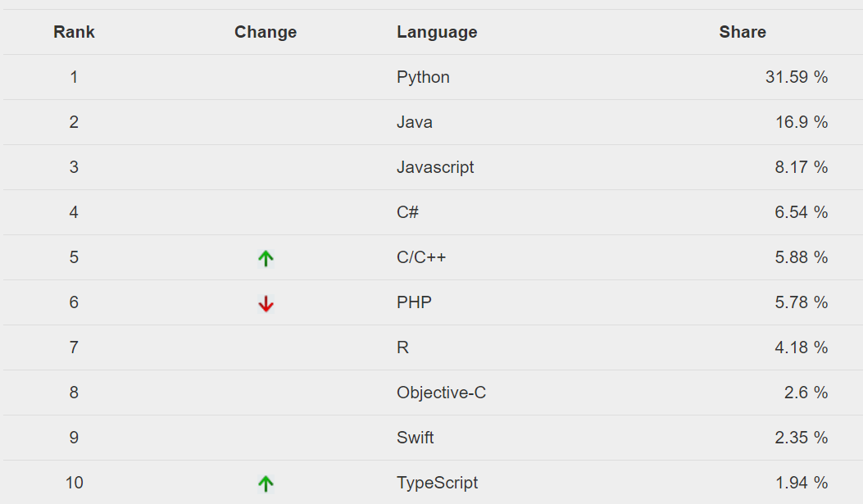Click the Java language entry
Screen dimensions: 863x504
tap(415, 122)
